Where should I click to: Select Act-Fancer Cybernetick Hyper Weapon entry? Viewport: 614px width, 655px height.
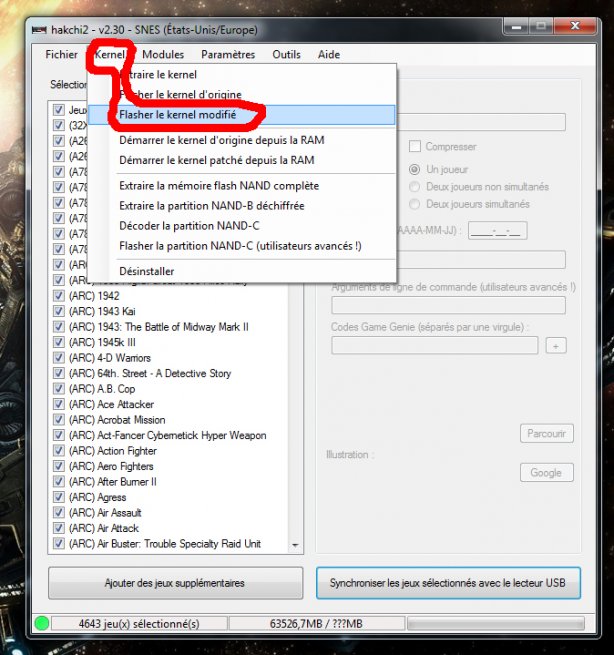(x=167, y=435)
